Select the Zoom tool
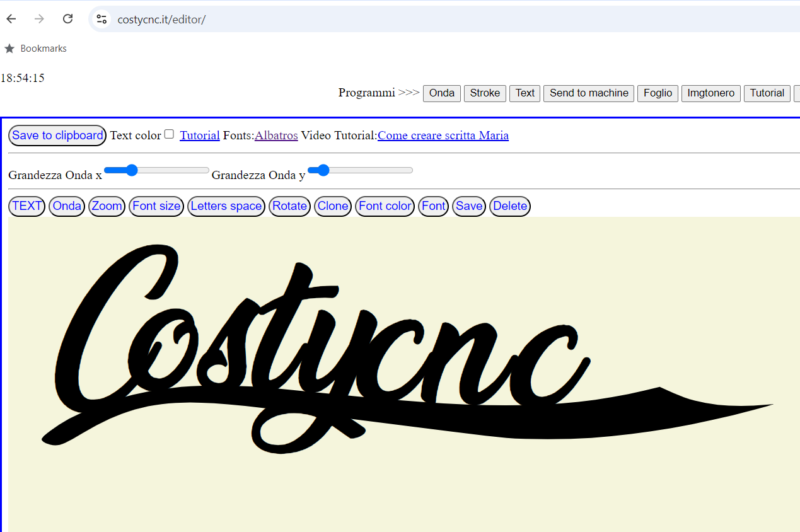 (107, 206)
